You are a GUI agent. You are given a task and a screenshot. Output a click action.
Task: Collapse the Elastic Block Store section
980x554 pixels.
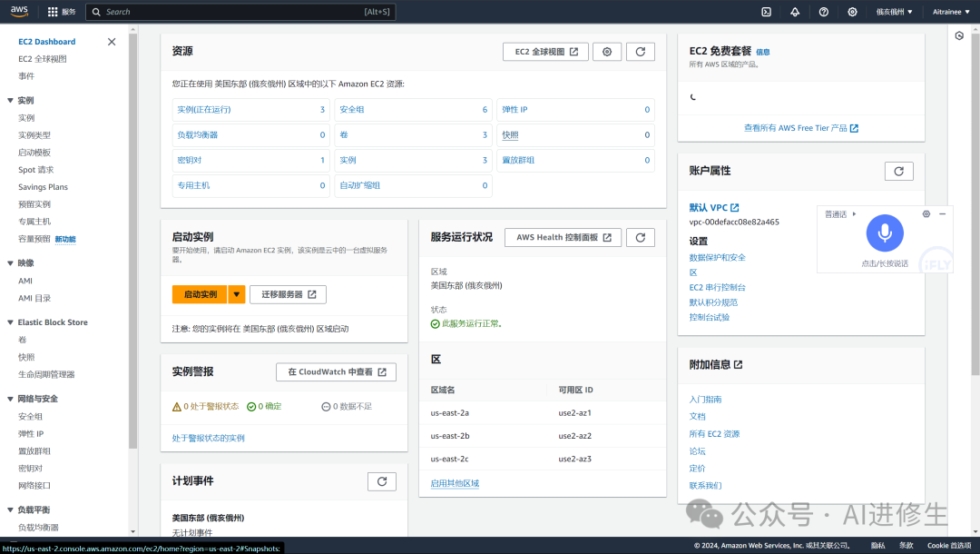click(x=10, y=322)
